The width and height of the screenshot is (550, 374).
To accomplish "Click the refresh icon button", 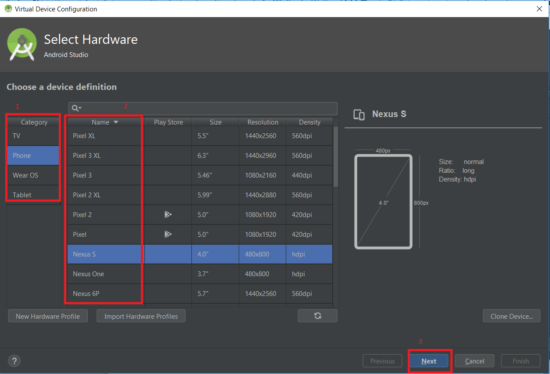I will click(x=317, y=316).
